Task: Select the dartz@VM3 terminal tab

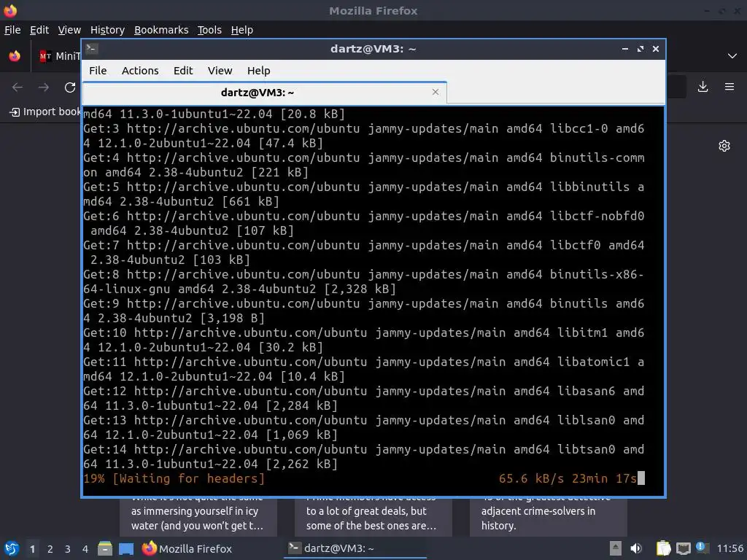Action: 264,93
